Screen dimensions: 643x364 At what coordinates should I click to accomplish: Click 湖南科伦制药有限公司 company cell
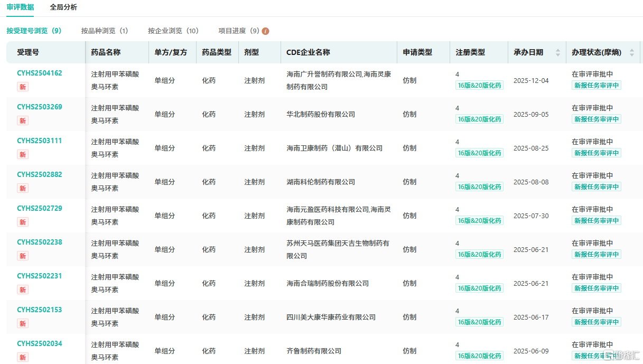point(321,182)
